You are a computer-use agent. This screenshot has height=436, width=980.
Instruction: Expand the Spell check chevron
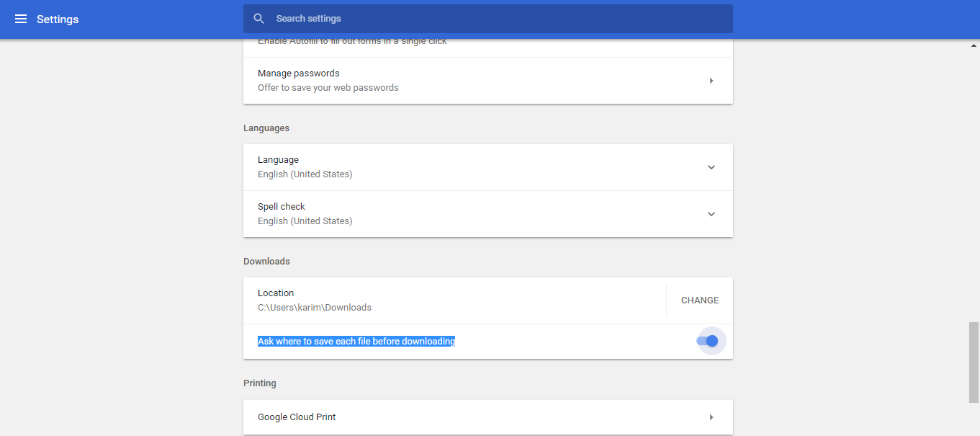(711, 214)
